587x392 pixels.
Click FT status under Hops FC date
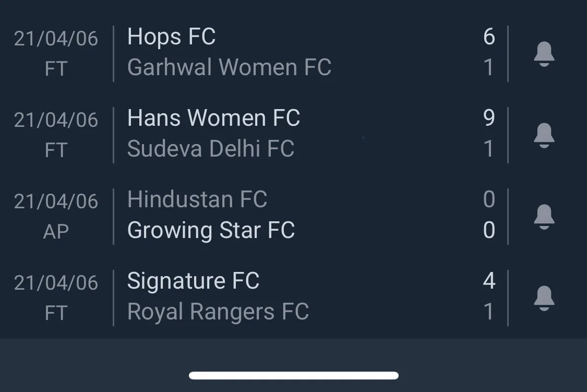(56, 69)
